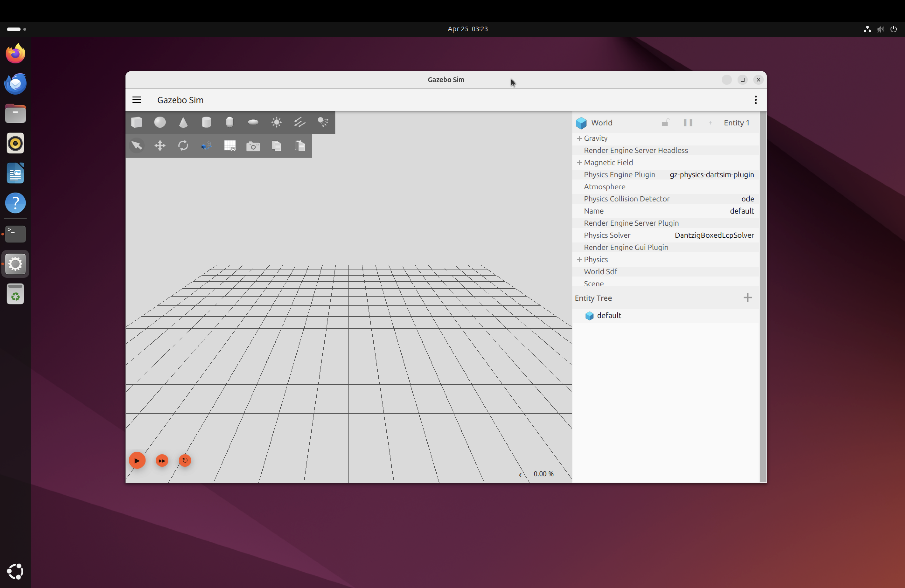The image size is (905, 588).
Task: Activate the rotate mode tool
Action: point(183,145)
